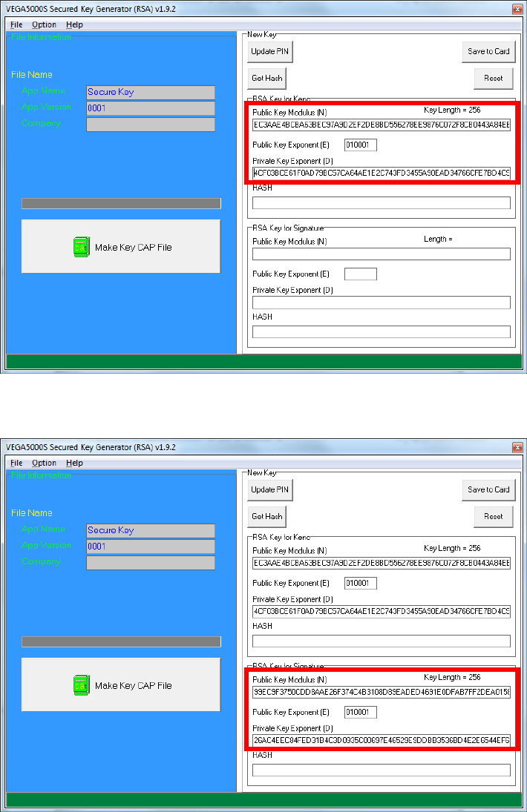Focus Kenc Public Key Modulus field, top window
Screen dimensions: 527x812
coord(382,125)
